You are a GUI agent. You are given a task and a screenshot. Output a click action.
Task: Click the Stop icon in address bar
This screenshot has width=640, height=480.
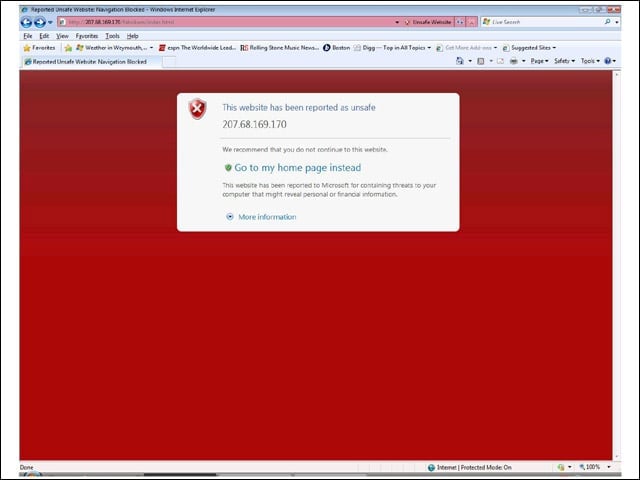click(471, 22)
